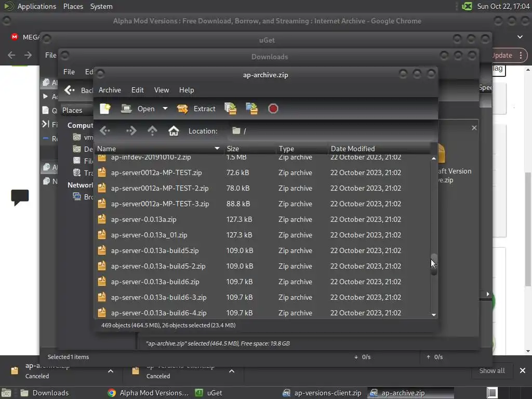Click the Add Files toolbar icon
The width and height of the screenshot is (532, 399).
click(x=231, y=109)
